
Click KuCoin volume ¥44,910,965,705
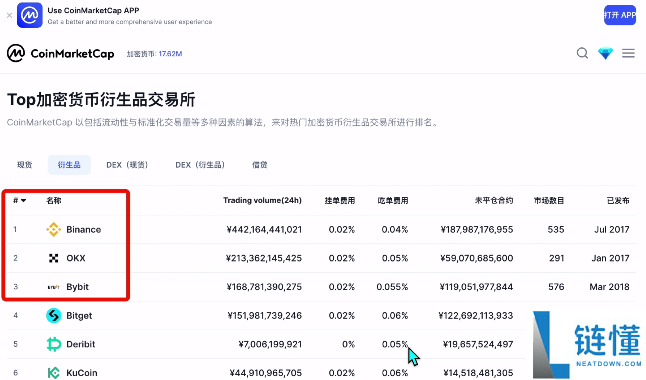click(x=266, y=373)
